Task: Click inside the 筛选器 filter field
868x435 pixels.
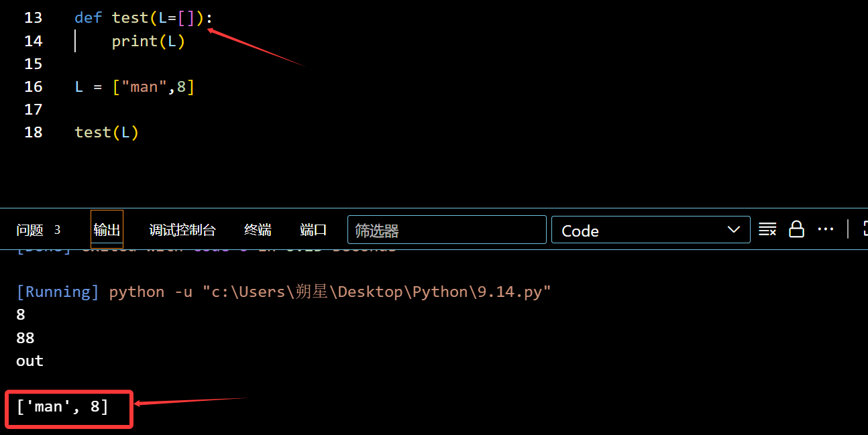Action: coord(446,230)
